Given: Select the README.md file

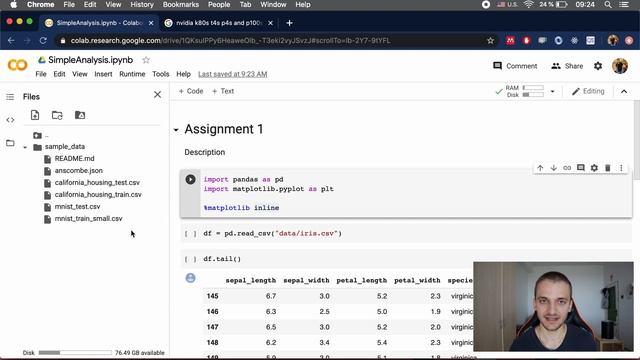Looking at the screenshot, I should pos(74,158).
